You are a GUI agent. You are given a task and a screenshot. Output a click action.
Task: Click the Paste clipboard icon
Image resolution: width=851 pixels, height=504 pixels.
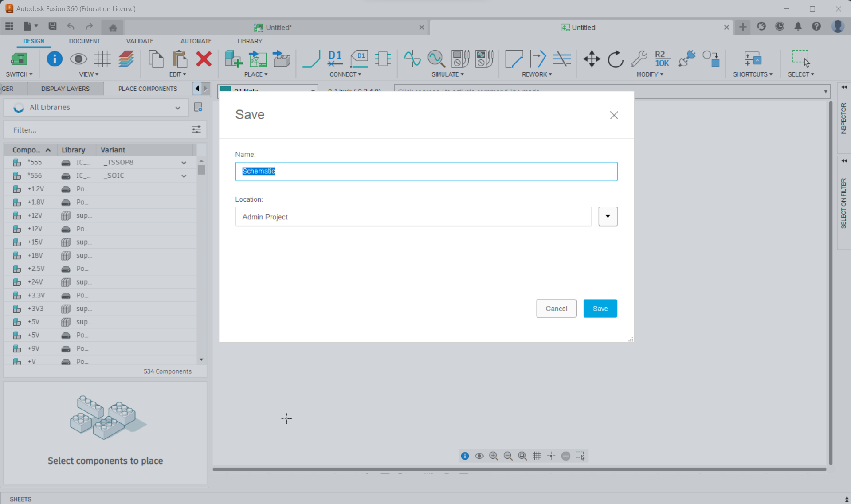pos(180,59)
